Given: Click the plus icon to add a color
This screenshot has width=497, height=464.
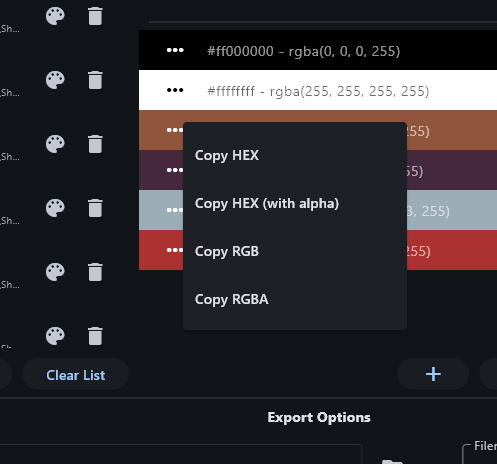Looking at the screenshot, I should [433, 374].
